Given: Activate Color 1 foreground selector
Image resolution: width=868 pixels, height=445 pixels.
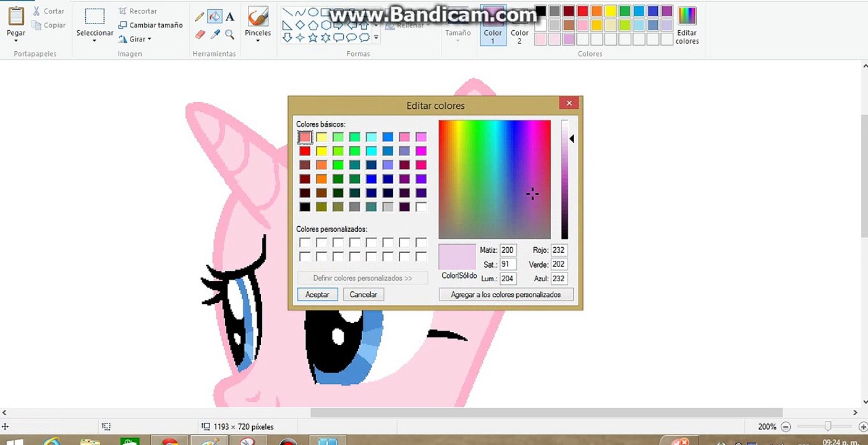Looking at the screenshot, I should 493,25.
